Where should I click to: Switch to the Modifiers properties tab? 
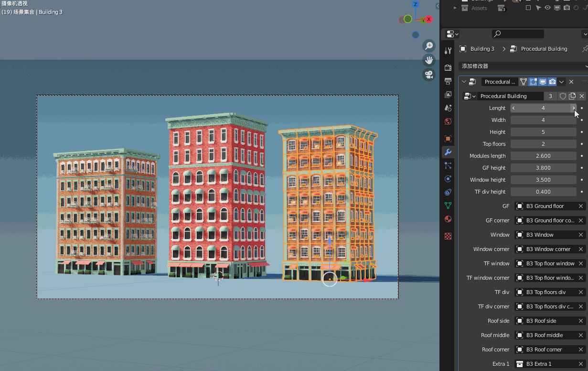point(448,152)
